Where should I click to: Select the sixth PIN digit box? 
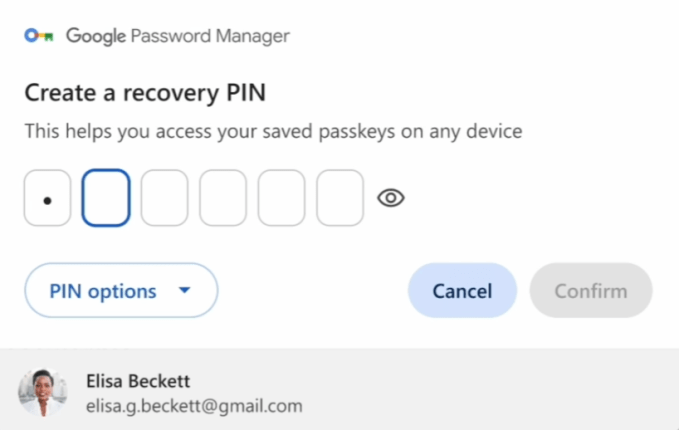340,198
